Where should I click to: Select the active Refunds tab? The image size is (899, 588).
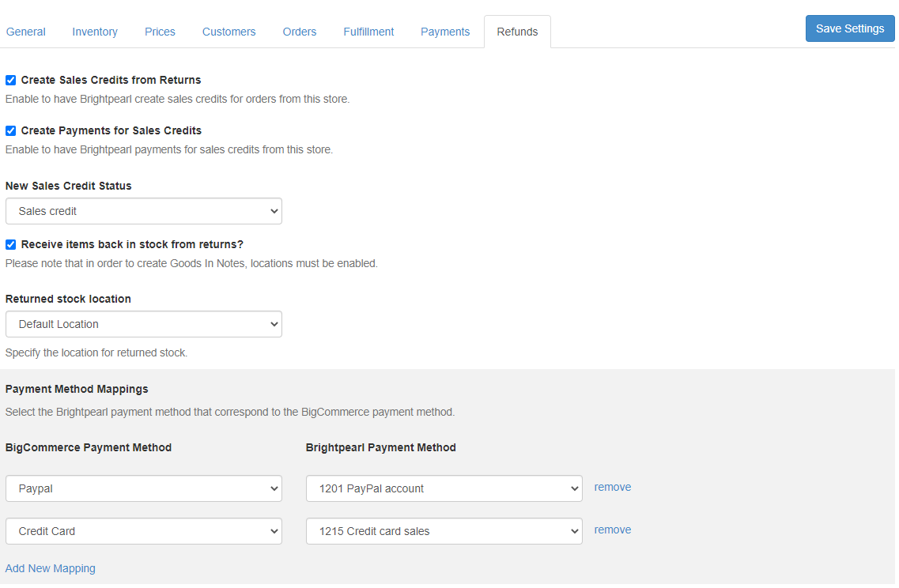click(517, 32)
